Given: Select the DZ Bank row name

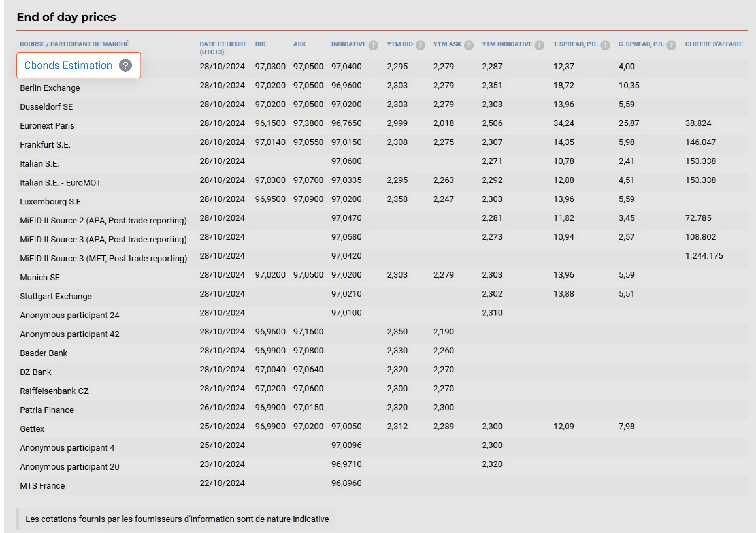Looking at the screenshot, I should pyautogui.click(x=36, y=372).
